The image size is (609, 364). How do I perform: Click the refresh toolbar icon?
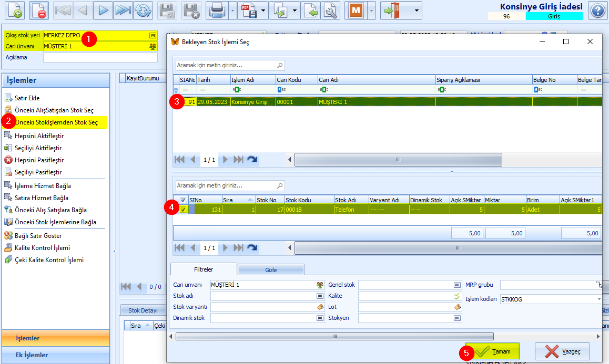tap(144, 11)
